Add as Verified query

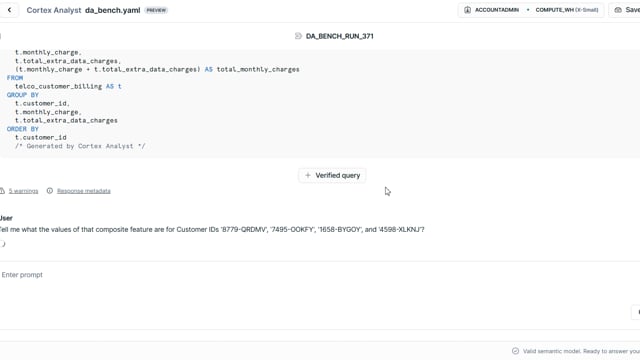coord(332,176)
